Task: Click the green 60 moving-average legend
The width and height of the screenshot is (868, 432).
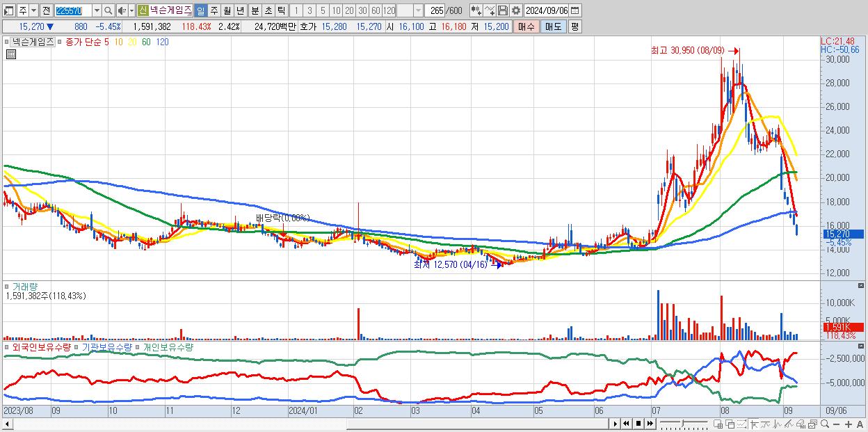Action: pos(146,42)
